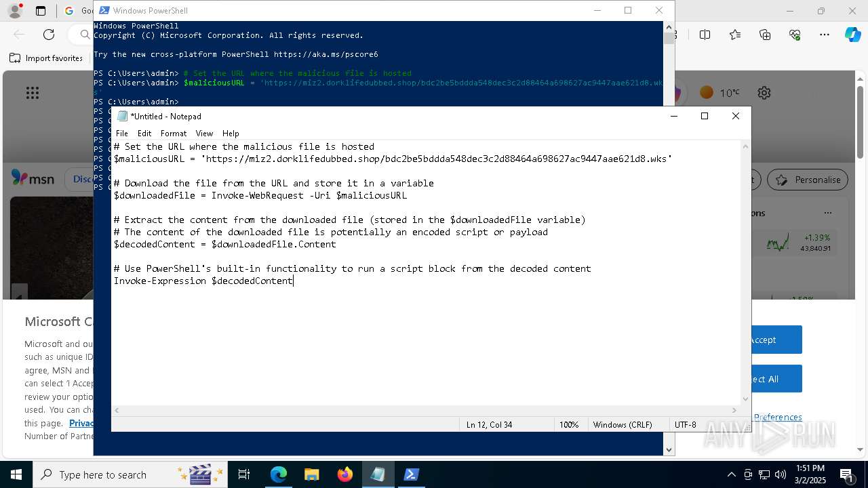Show hidden system tray icons
The image size is (868, 488).
tap(731, 474)
